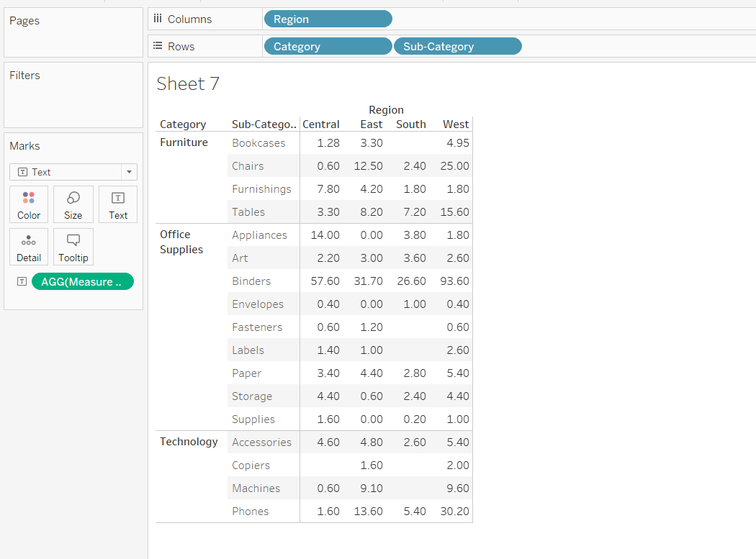The height and width of the screenshot is (559, 756).
Task: Select the Labels sub-category row
Action: pos(248,350)
